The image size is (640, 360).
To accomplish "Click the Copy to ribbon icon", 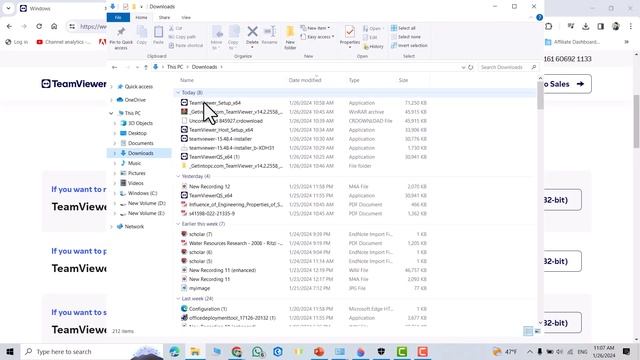I will (233, 38).
